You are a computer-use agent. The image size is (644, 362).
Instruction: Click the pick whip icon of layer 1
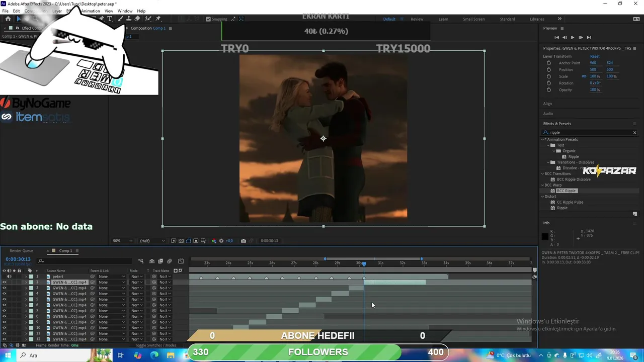pyautogui.click(x=93, y=277)
